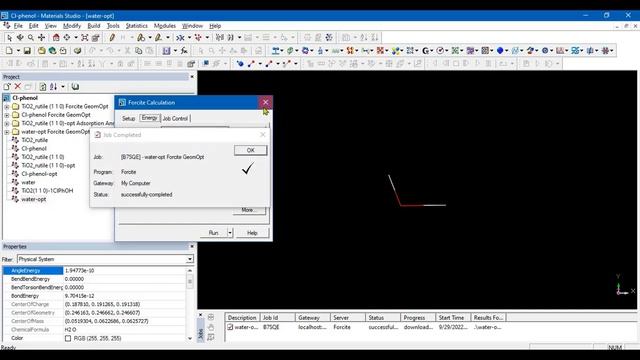The width and height of the screenshot is (640, 360).
Task: Open dropdown beside the blue sphere module icon
Action: 507,51
